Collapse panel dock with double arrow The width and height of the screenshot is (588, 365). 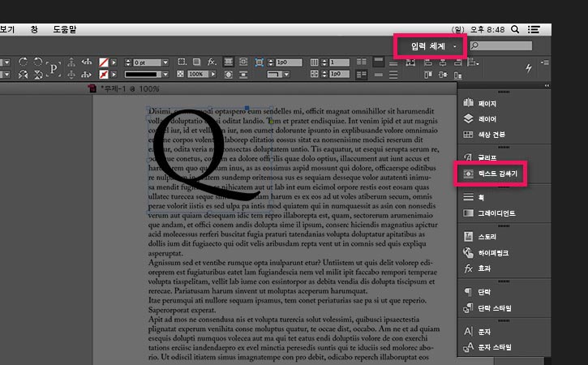pyautogui.click(x=547, y=86)
